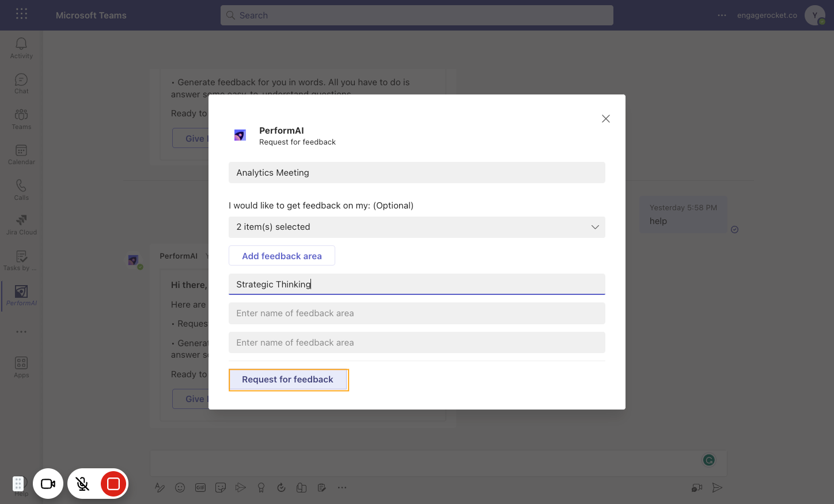This screenshot has height=504, width=834.
Task: Open the Jira Cloud app
Action: coord(21,225)
